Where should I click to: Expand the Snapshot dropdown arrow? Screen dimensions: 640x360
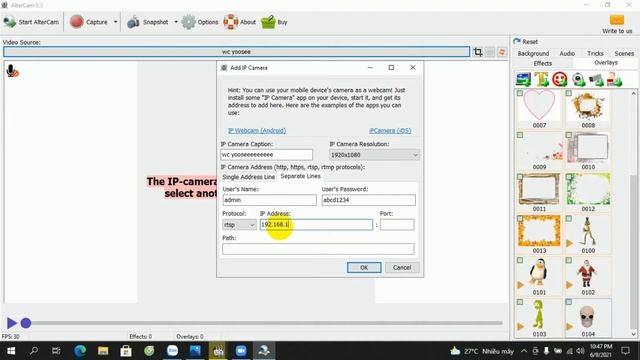pyautogui.click(x=176, y=22)
